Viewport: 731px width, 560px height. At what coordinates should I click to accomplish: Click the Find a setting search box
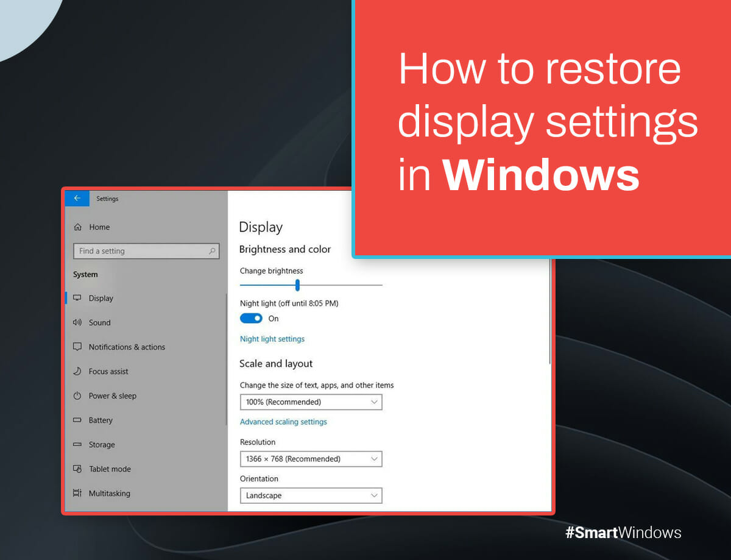146,250
